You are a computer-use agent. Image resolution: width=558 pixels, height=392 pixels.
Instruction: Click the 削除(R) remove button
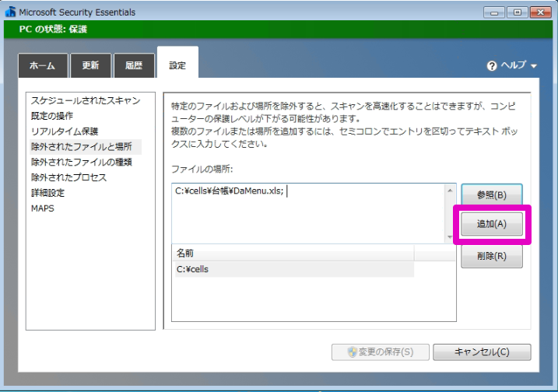point(491,256)
